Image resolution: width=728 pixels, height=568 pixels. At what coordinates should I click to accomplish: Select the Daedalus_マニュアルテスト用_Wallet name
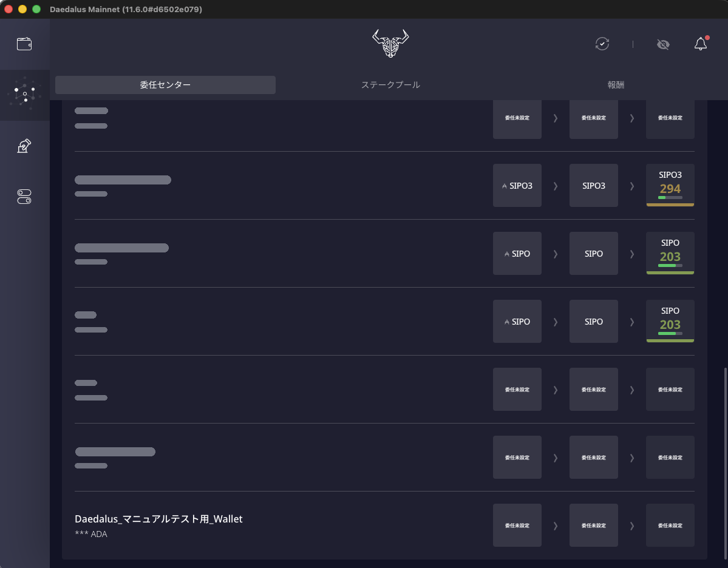(x=159, y=519)
